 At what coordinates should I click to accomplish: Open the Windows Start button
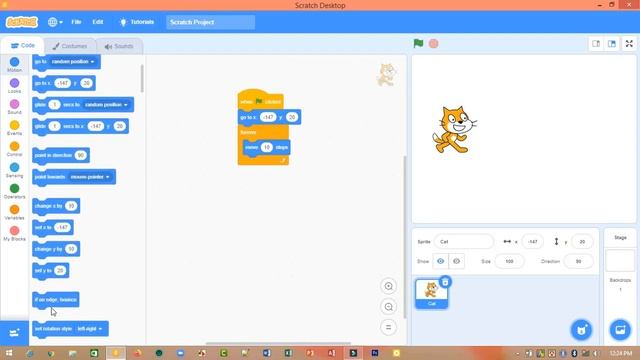pyautogui.click(x=9, y=353)
